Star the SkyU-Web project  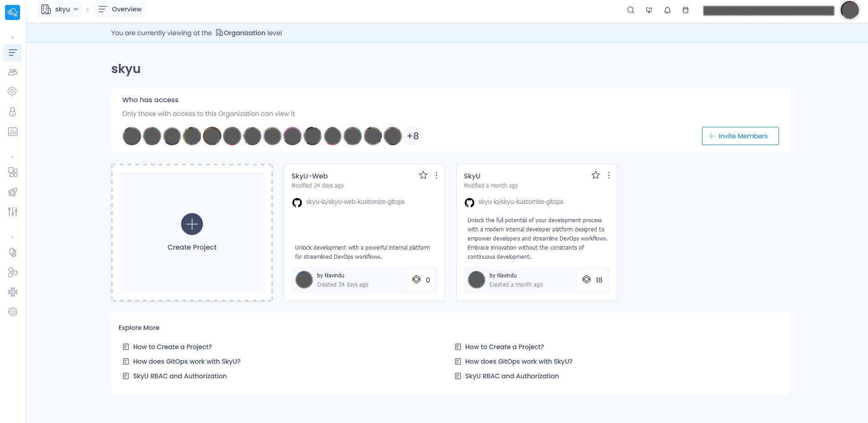[423, 175]
